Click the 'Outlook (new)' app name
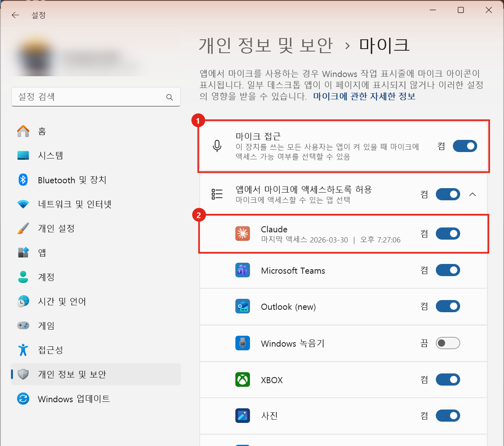 click(x=288, y=307)
